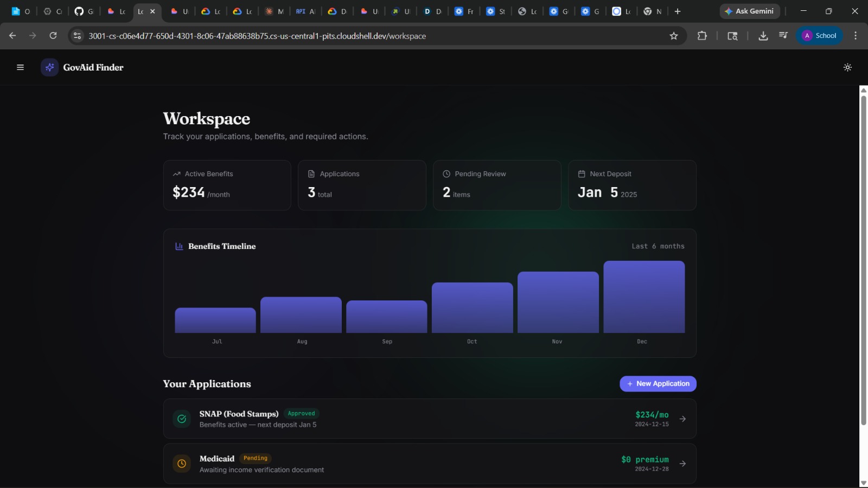This screenshot has width=868, height=488.
Task: Open SNAP application details arrow
Action: point(682,419)
